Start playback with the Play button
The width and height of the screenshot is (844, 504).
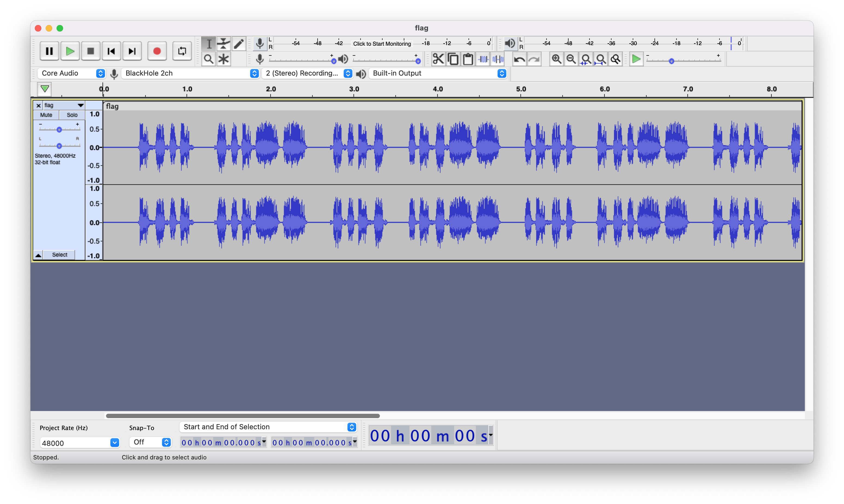[70, 51]
